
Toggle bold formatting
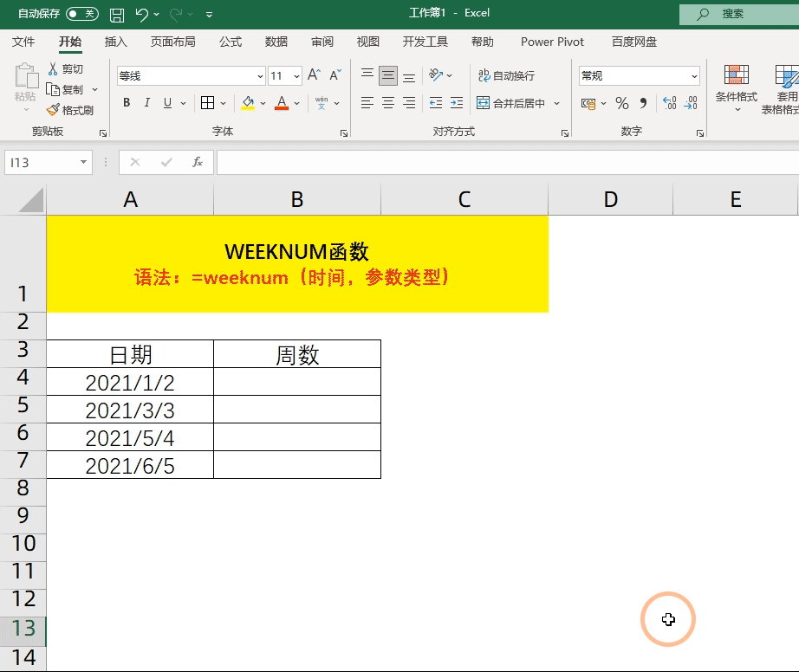pos(127,103)
